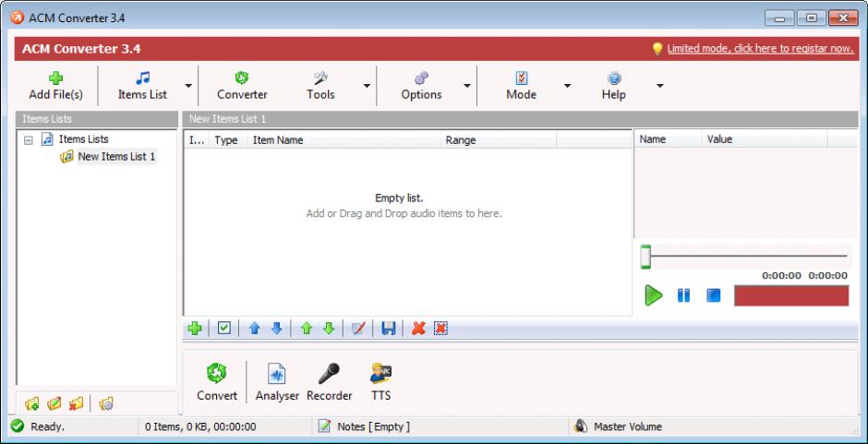Click the red volume level bar

click(791, 295)
